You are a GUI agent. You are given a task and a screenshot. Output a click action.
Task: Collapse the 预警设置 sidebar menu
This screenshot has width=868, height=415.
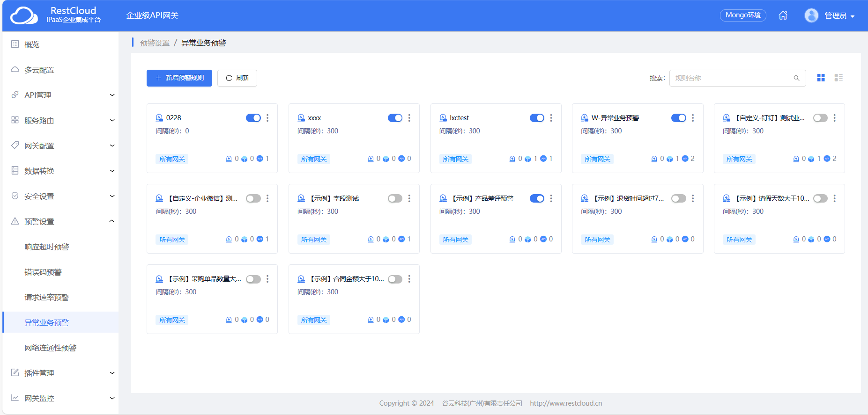(60, 221)
